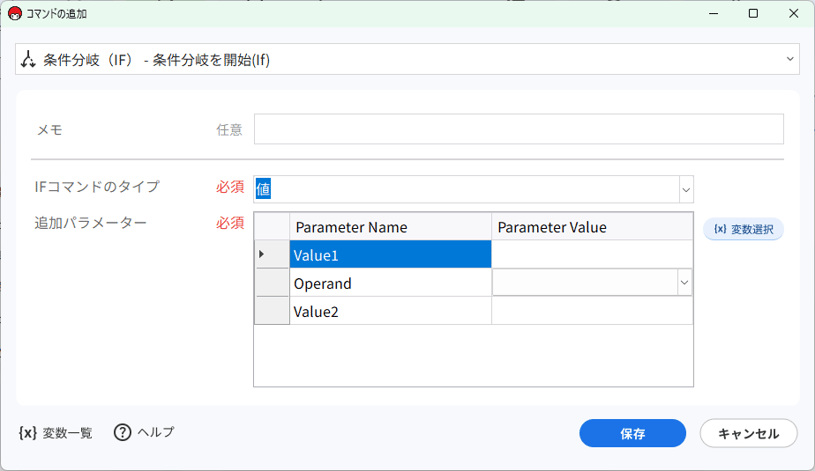Image resolution: width=815 pixels, height=471 pixels.
Task: Select the Operand parameter name cell
Action: point(390,283)
